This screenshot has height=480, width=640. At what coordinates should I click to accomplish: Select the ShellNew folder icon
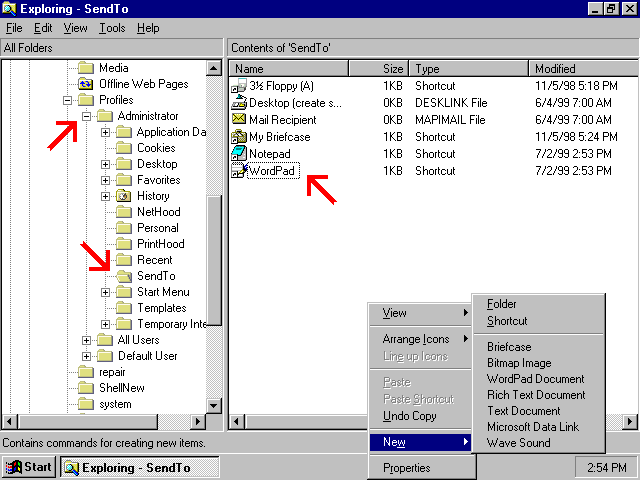pos(86,388)
